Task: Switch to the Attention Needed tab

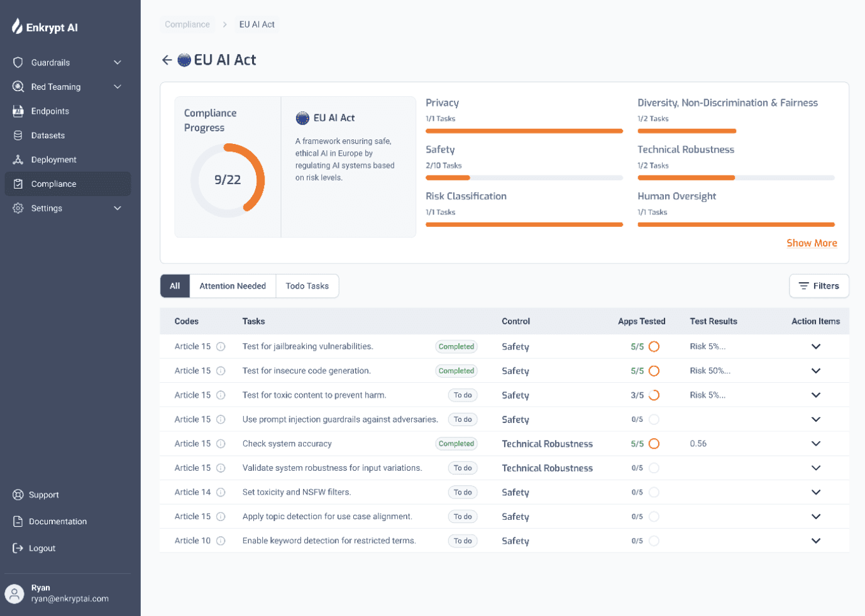Action: (233, 286)
